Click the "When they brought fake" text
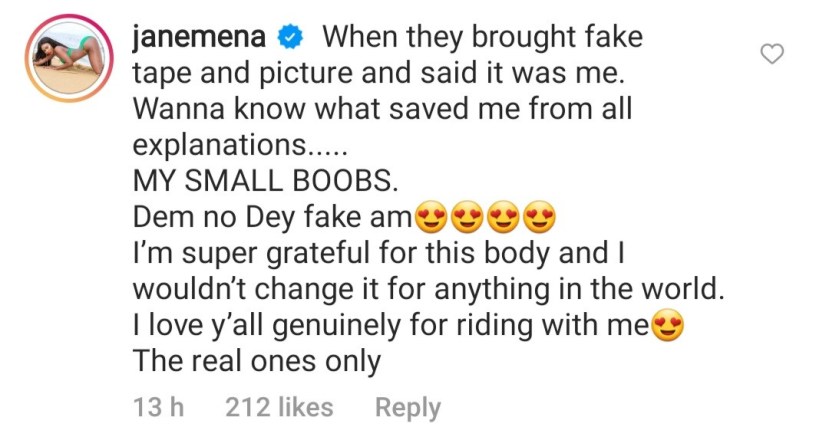The height and width of the screenshot is (440, 829). click(483, 38)
